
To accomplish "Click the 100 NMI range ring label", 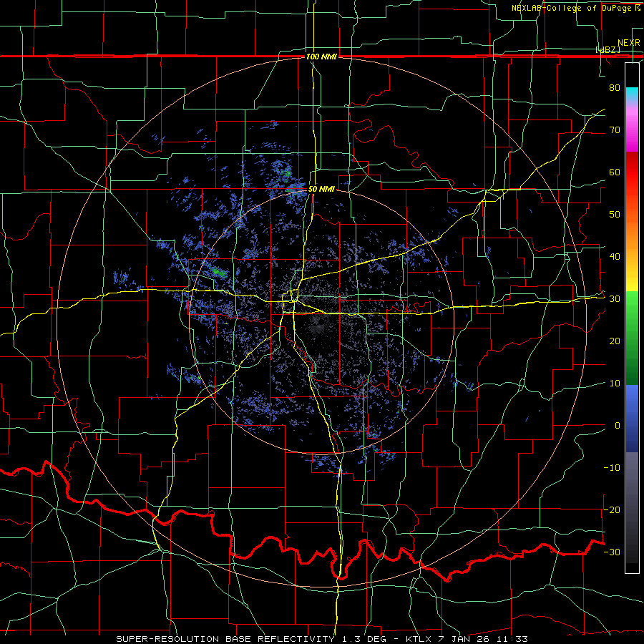I will 321,57.
